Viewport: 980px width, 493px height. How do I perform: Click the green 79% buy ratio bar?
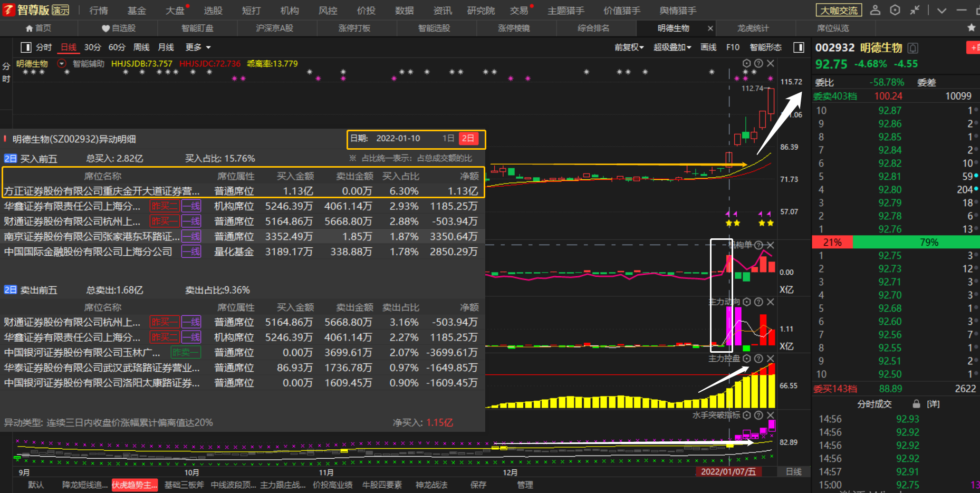tap(916, 243)
